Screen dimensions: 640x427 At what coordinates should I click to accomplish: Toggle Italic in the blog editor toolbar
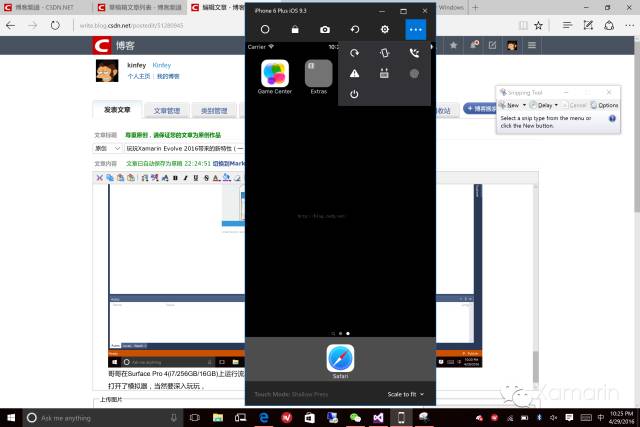tap(185, 178)
